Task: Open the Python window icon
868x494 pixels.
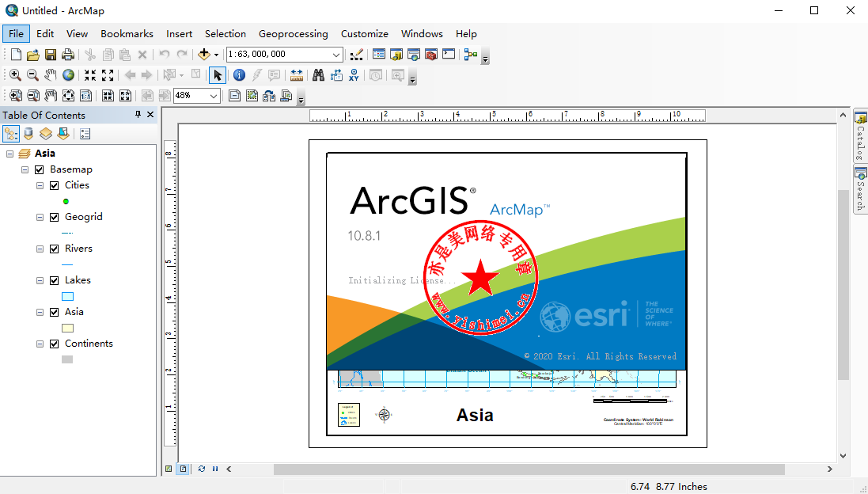Action: pos(449,55)
